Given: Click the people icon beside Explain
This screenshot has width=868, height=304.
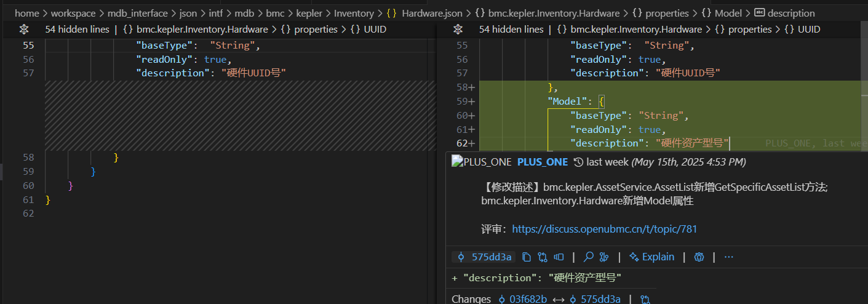Looking at the screenshot, I should click(x=699, y=257).
